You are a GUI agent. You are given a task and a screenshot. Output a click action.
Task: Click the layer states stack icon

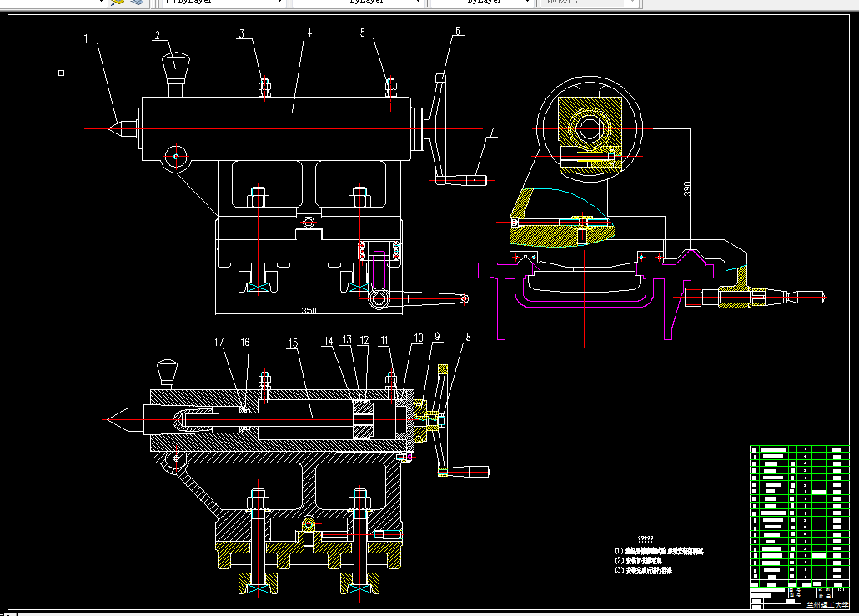pos(137,2)
